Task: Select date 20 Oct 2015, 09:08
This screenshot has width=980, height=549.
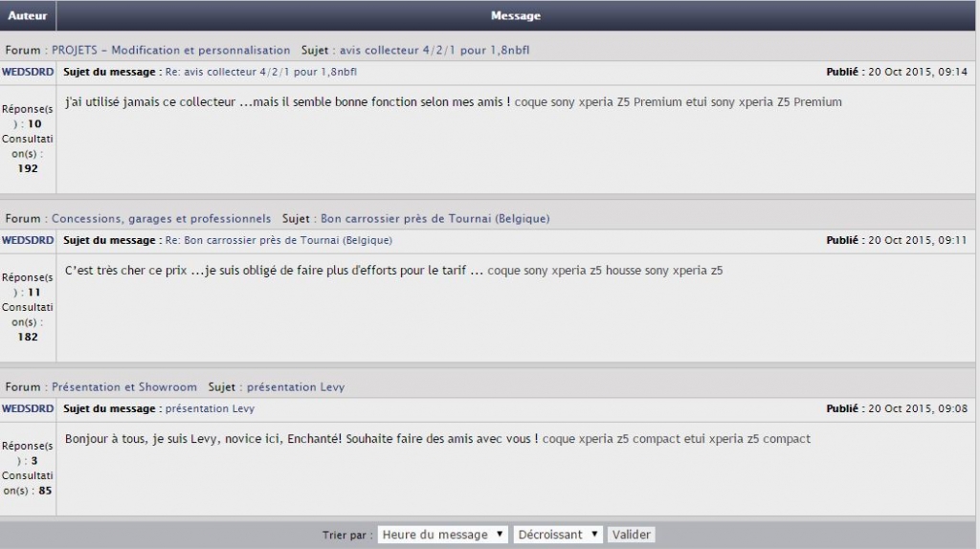Action: (x=918, y=409)
